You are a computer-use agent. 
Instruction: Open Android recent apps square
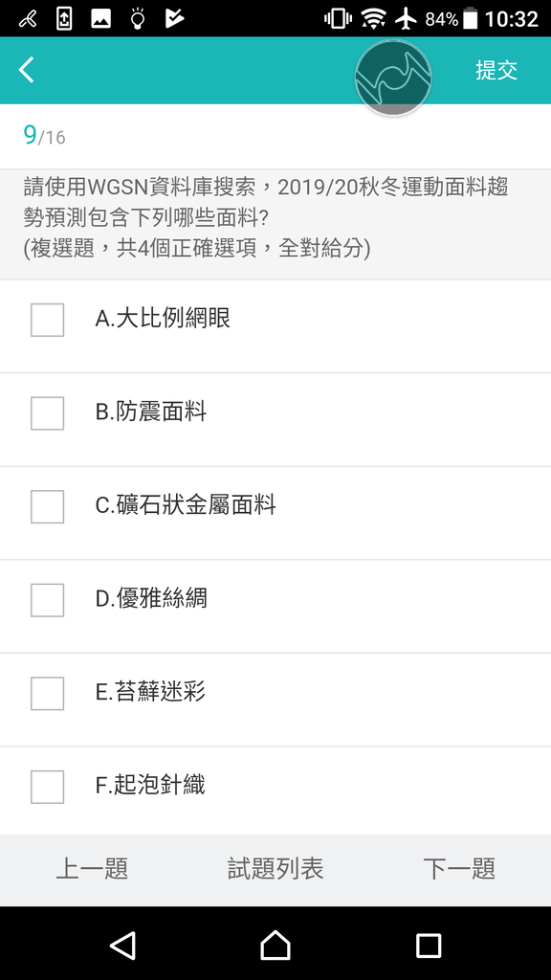(429, 945)
